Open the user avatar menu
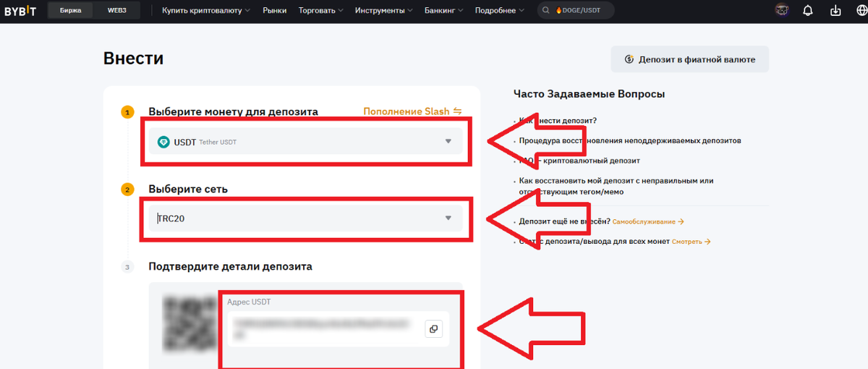The image size is (868, 369). (x=781, y=11)
